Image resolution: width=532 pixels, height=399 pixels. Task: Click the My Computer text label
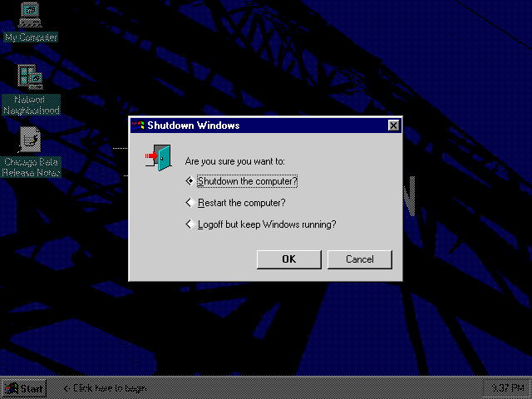click(x=31, y=37)
